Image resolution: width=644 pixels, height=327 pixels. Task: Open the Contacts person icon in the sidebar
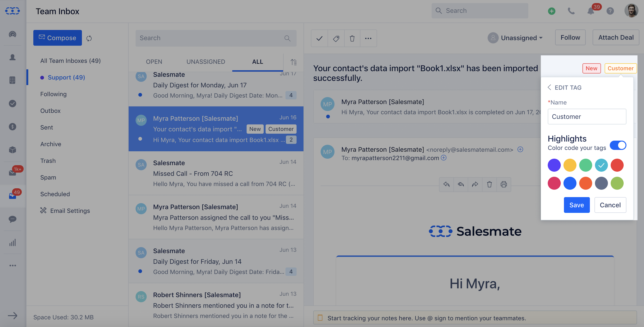coord(13,57)
